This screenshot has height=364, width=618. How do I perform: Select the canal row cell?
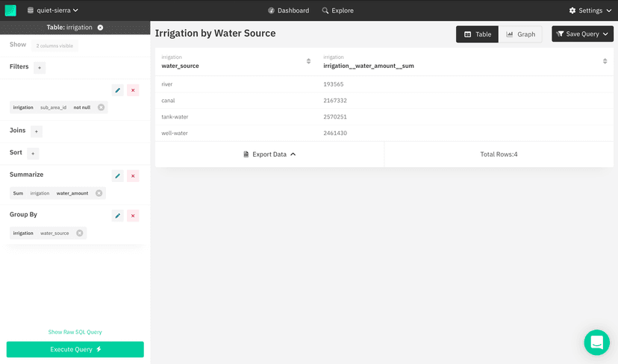pyautogui.click(x=168, y=101)
